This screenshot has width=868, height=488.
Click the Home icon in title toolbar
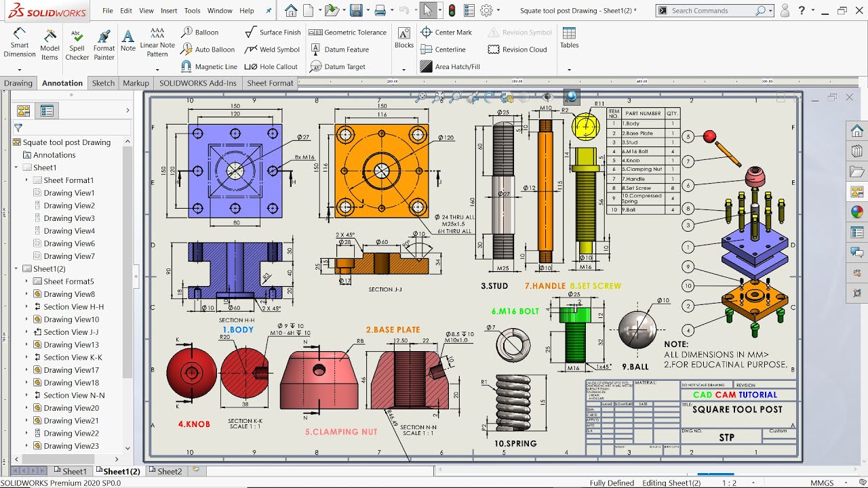pos(291,10)
